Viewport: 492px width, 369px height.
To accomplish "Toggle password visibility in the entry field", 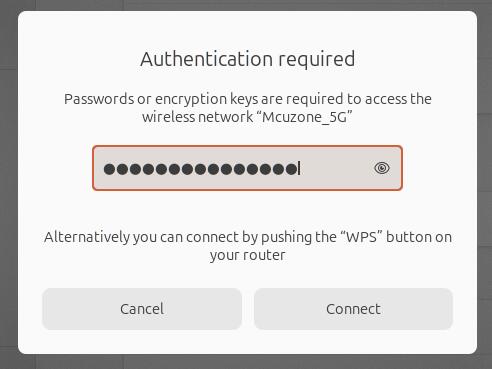I will (381, 168).
